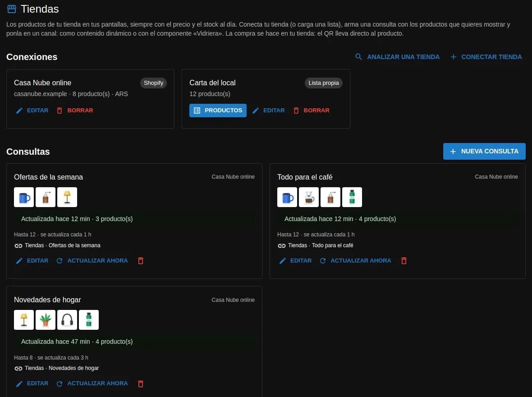This screenshot has width=532, height=397.
Task: Select green bottle thumbnail in Novedades de hogar
Action: pyautogui.click(x=89, y=319)
